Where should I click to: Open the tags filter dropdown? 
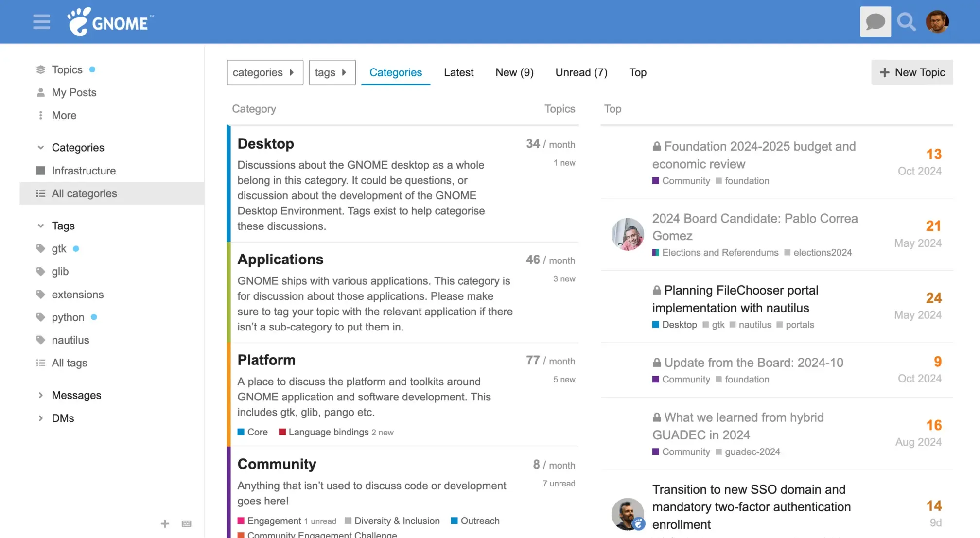tap(332, 72)
